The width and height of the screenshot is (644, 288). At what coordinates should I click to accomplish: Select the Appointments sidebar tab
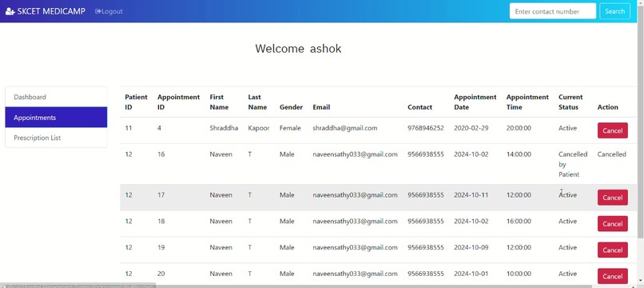(56, 118)
